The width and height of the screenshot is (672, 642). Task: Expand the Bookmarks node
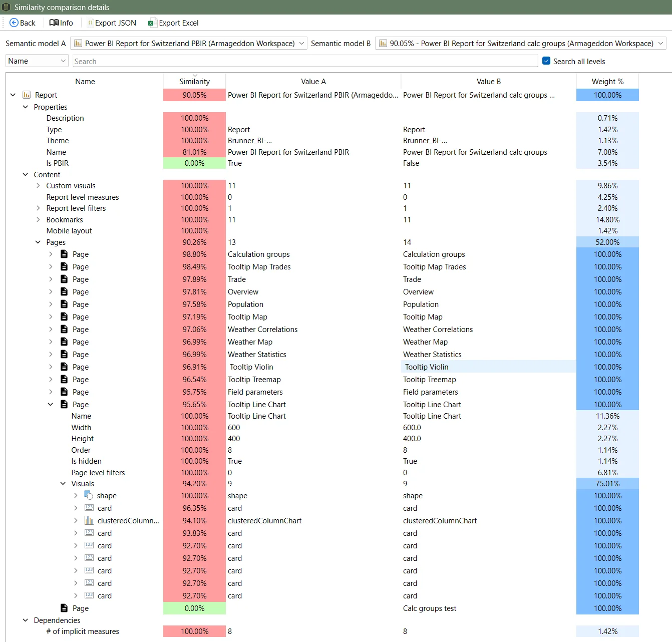coord(38,219)
